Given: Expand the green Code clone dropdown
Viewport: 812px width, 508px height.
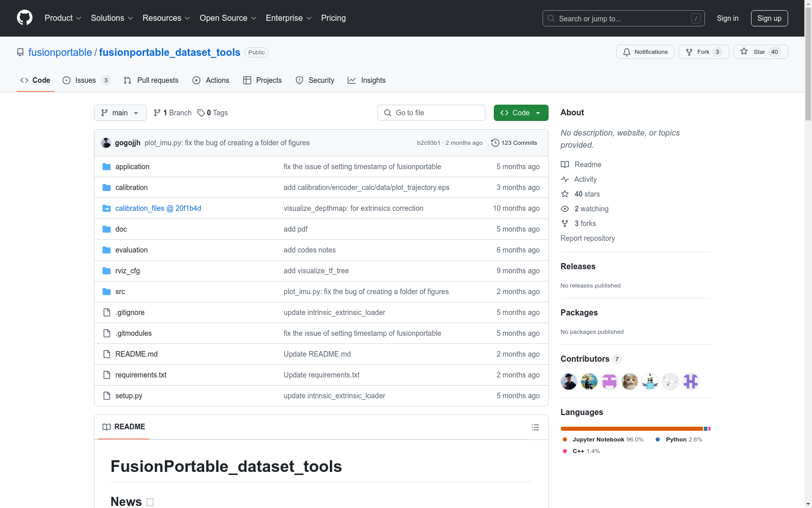Looking at the screenshot, I should pos(521,113).
